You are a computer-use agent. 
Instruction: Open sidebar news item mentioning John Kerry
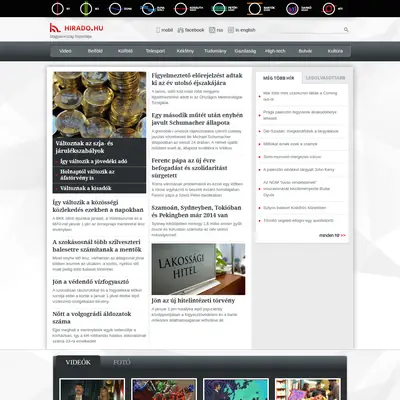point(299,170)
